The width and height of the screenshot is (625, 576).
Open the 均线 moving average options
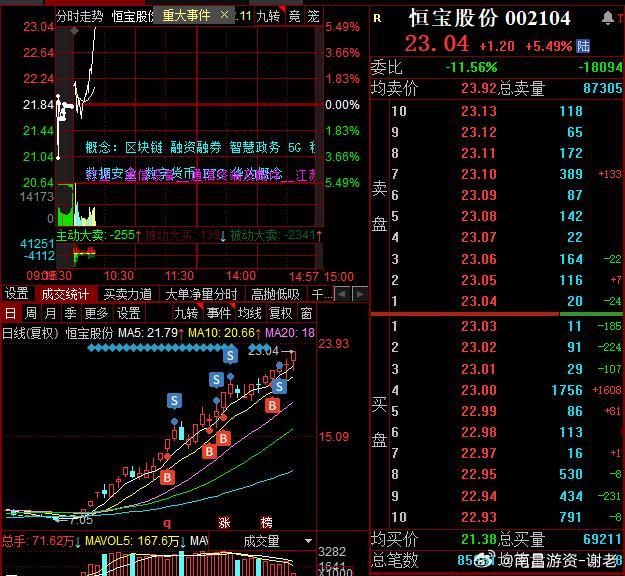click(250, 313)
